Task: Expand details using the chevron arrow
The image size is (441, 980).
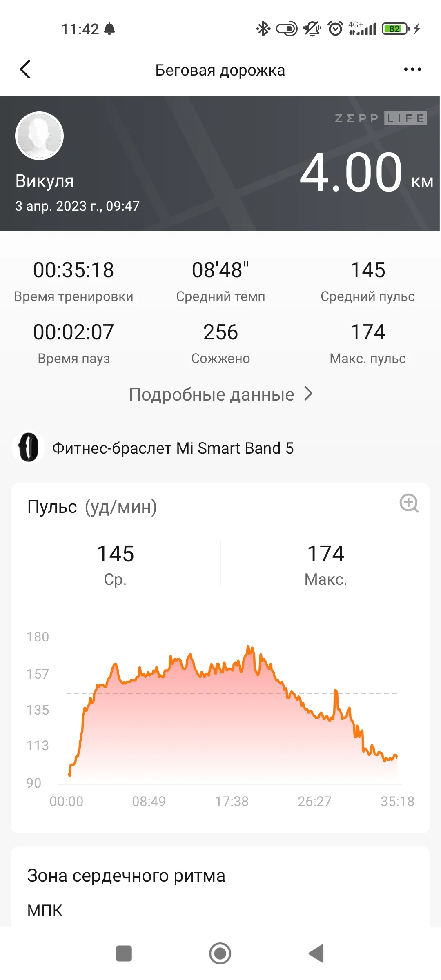Action: point(309,394)
